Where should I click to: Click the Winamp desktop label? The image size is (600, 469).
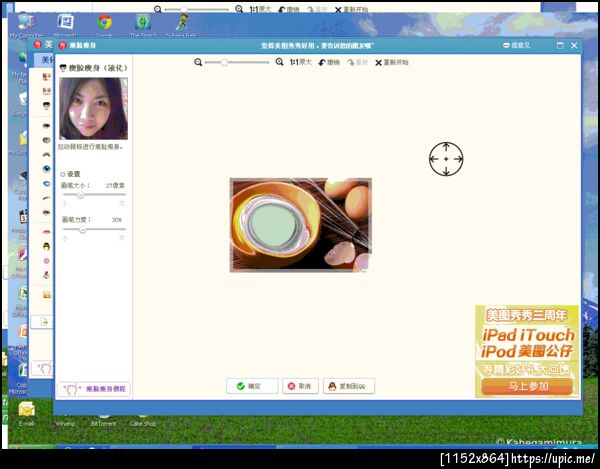[x=65, y=424]
